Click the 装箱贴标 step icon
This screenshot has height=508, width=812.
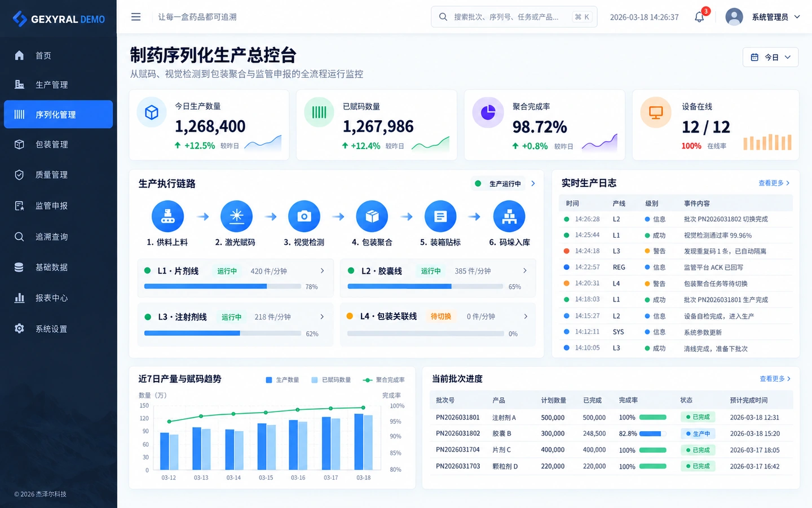(440, 216)
